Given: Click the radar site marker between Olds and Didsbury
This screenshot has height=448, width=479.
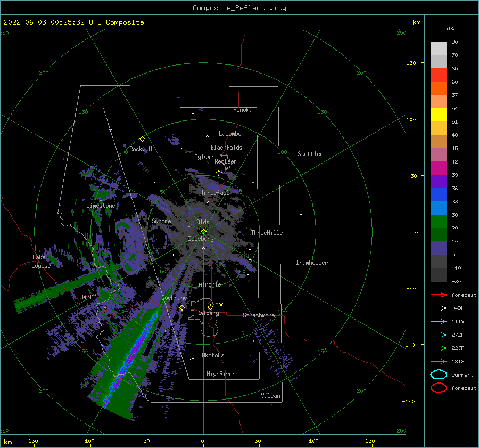Looking at the screenshot, I should (x=203, y=232).
